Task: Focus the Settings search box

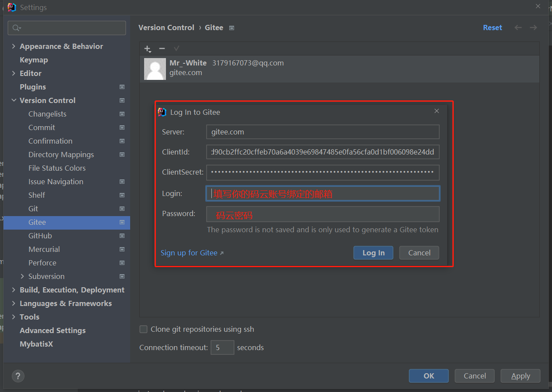Action: pos(67,28)
